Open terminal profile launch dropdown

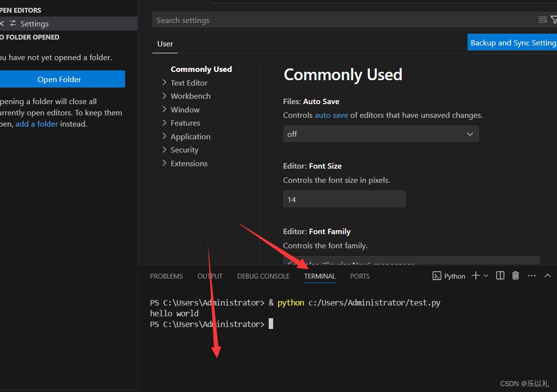coord(486,276)
